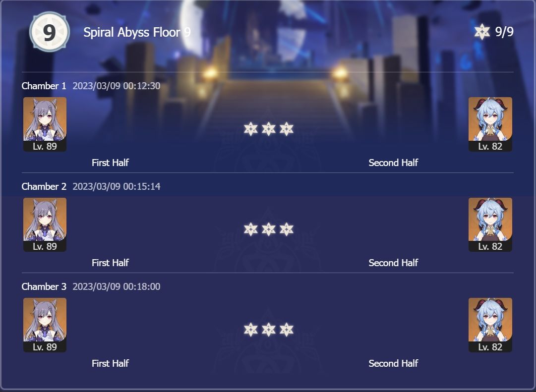
Task: Click Chamber 1 timestamp 00:12:30
Action: tap(116, 86)
